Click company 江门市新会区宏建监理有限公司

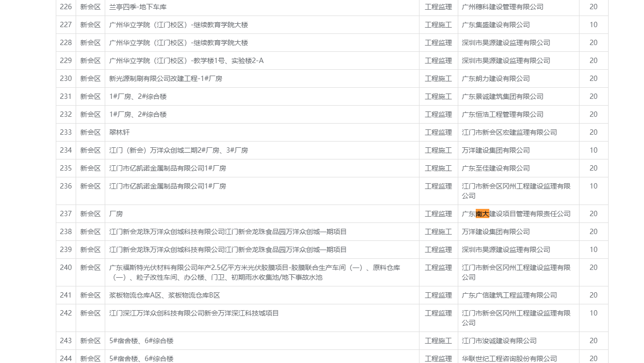(509, 132)
